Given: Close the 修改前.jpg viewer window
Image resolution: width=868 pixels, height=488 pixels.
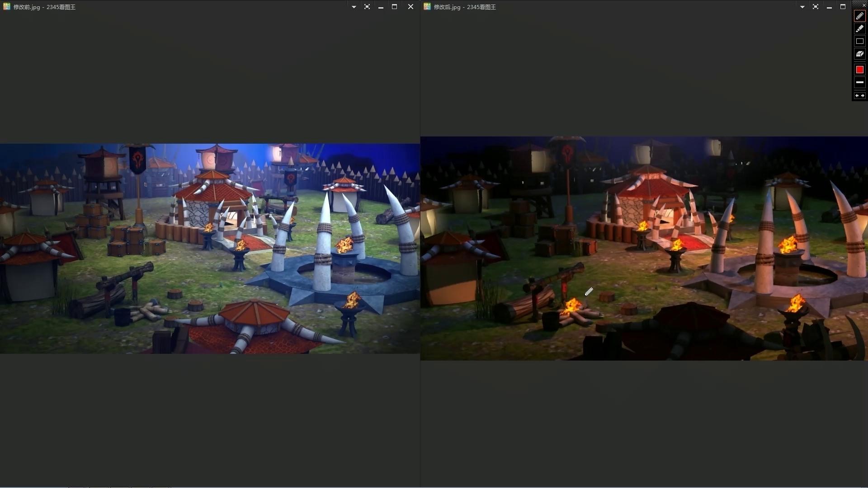Looking at the screenshot, I should point(410,7).
